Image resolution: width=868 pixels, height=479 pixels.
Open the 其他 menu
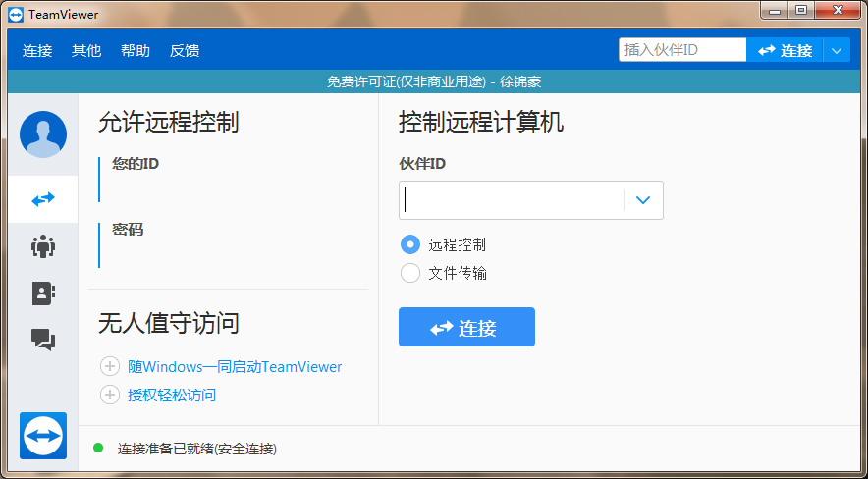pos(86,51)
